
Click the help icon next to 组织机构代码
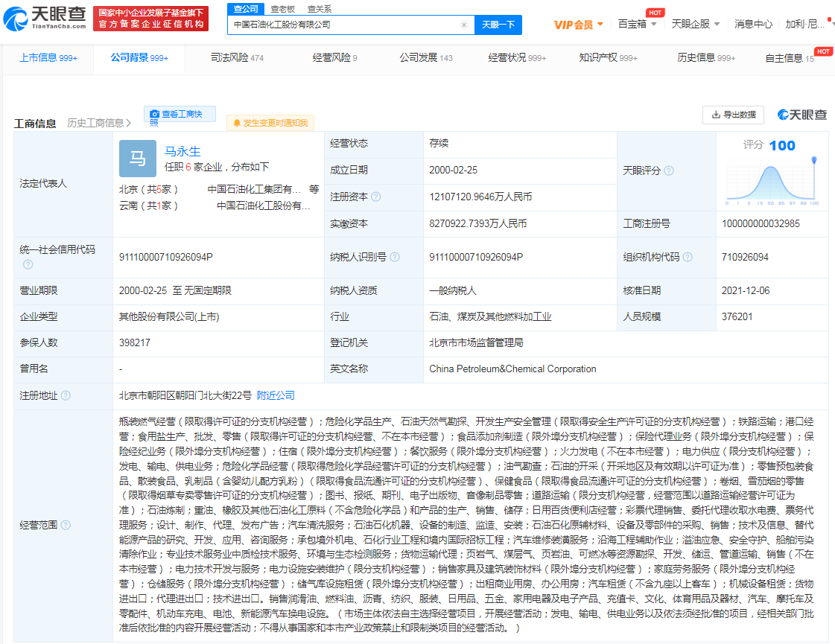(x=688, y=257)
